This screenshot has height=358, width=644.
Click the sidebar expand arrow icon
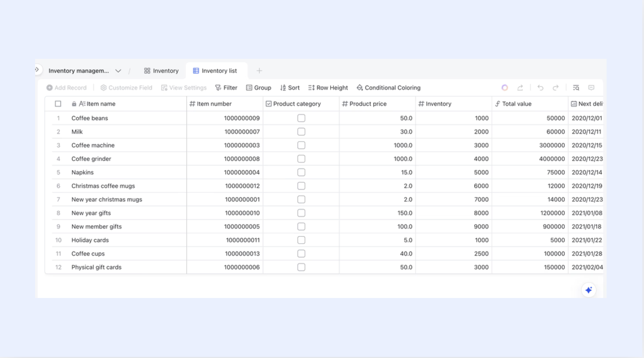(37, 69)
